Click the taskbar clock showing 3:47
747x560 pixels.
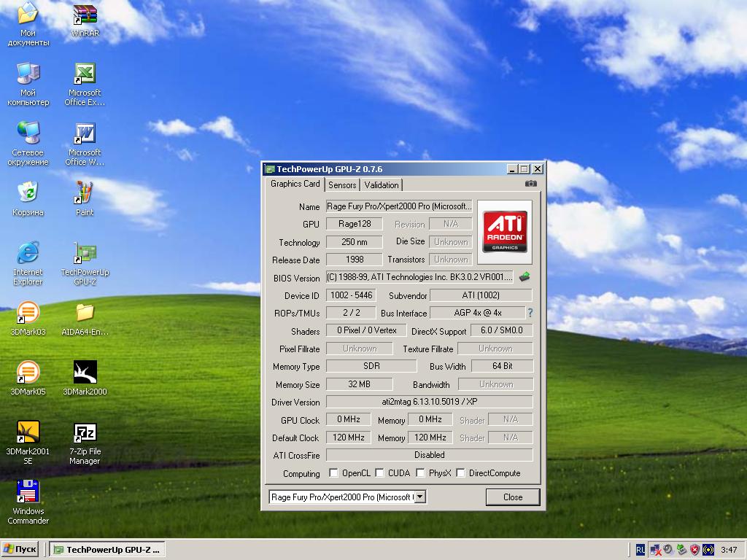click(729, 550)
